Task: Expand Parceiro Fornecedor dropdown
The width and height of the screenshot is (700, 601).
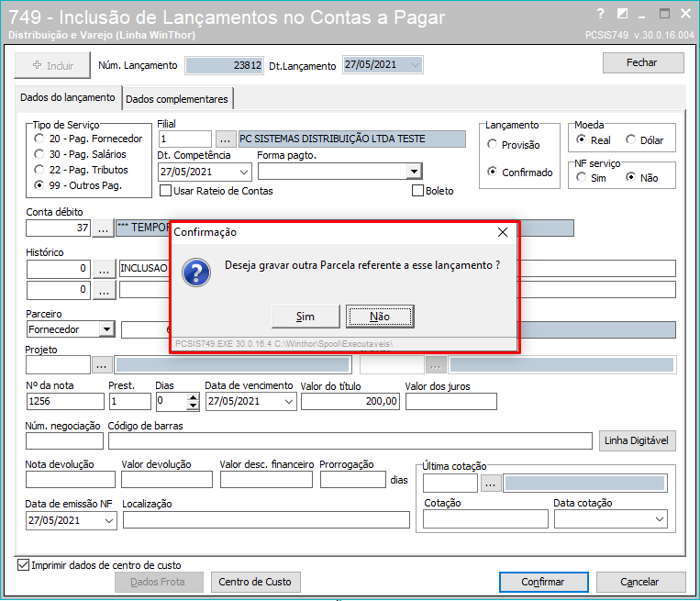Action: (x=106, y=329)
